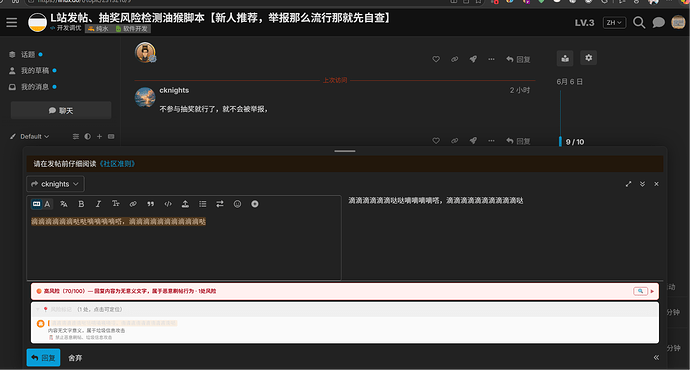Click the magnifier button in risk banner

tap(640, 291)
